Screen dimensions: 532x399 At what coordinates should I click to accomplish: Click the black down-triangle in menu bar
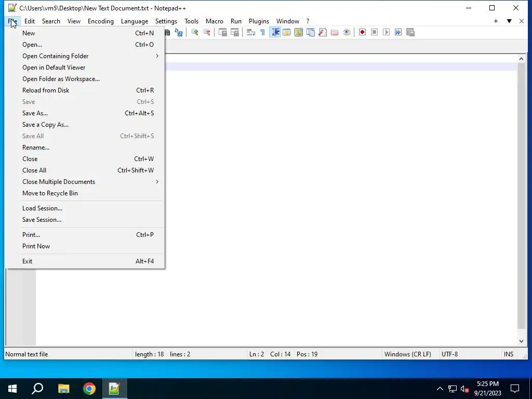tap(509, 21)
